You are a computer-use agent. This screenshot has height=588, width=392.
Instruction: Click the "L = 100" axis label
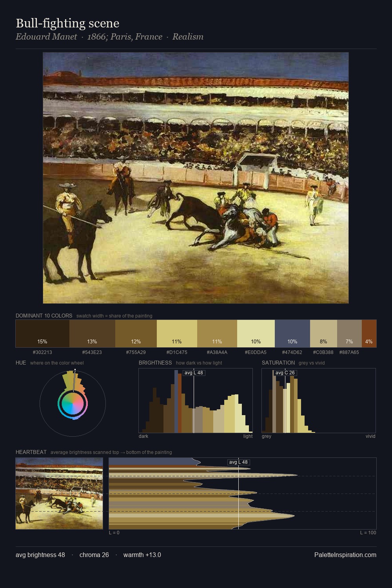click(x=368, y=533)
